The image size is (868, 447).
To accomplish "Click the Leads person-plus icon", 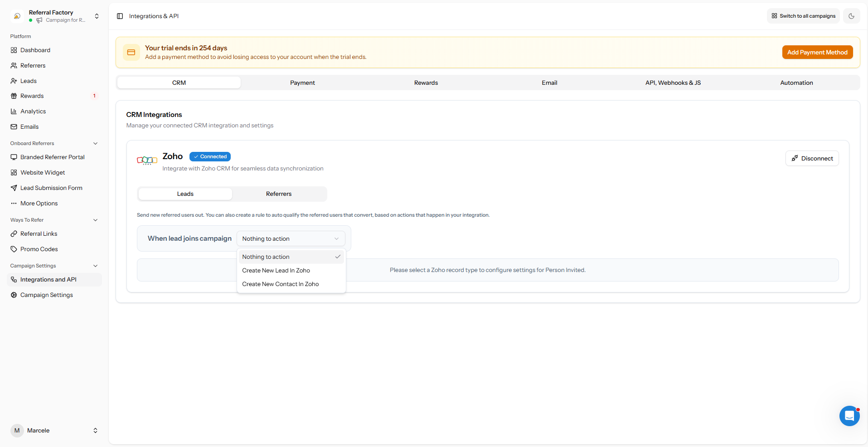I will coord(14,81).
